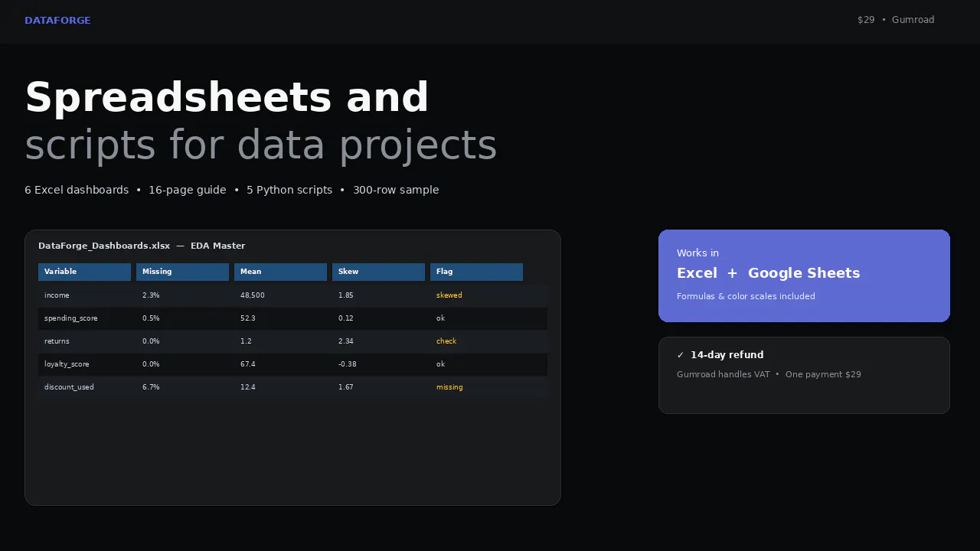
Task: Click the -0.38 skew value
Action: pyautogui.click(x=348, y=364)
